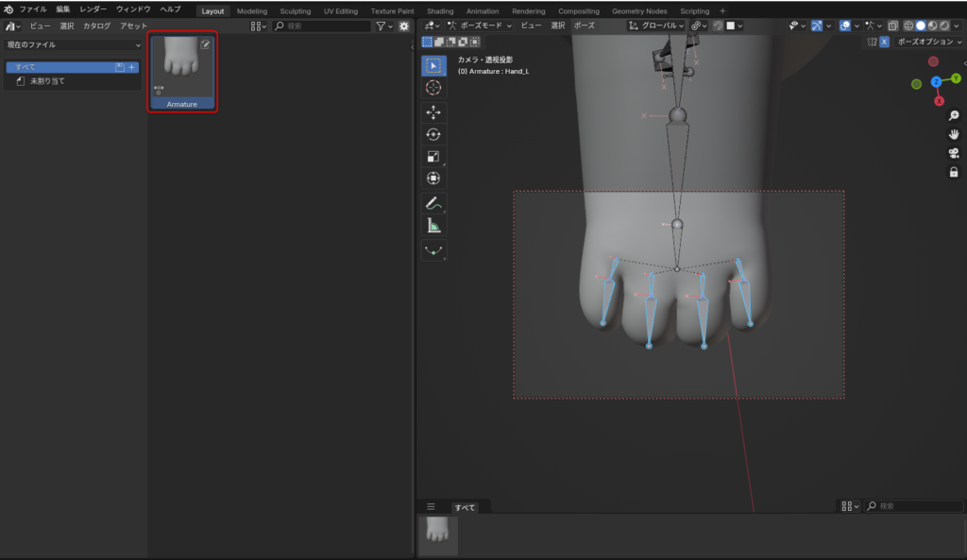The image size is (967, 560).
Task: Select the Rotate tool
Action: (x=433, y=134)
